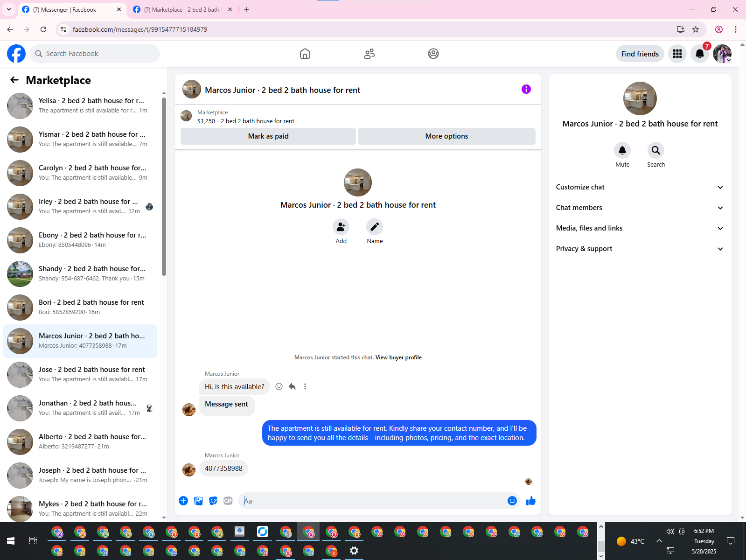Open the account profile picture menu
This screenshot has width=746, height=560.
point(722,54)
